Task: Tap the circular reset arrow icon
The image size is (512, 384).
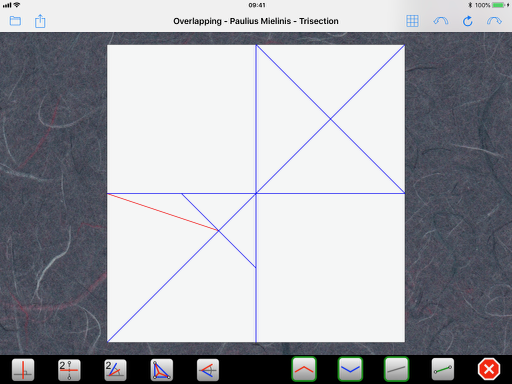Action: coord(468,21)
